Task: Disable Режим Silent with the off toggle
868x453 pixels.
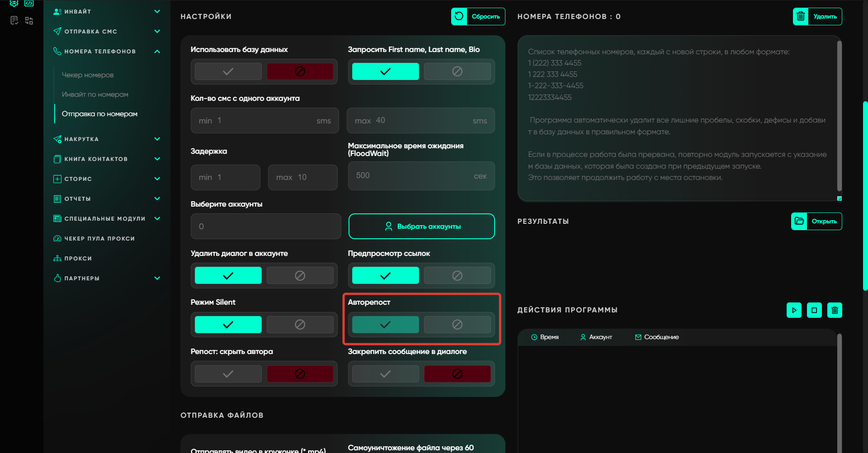Action: pyautogui.click(x=300, y=325)
